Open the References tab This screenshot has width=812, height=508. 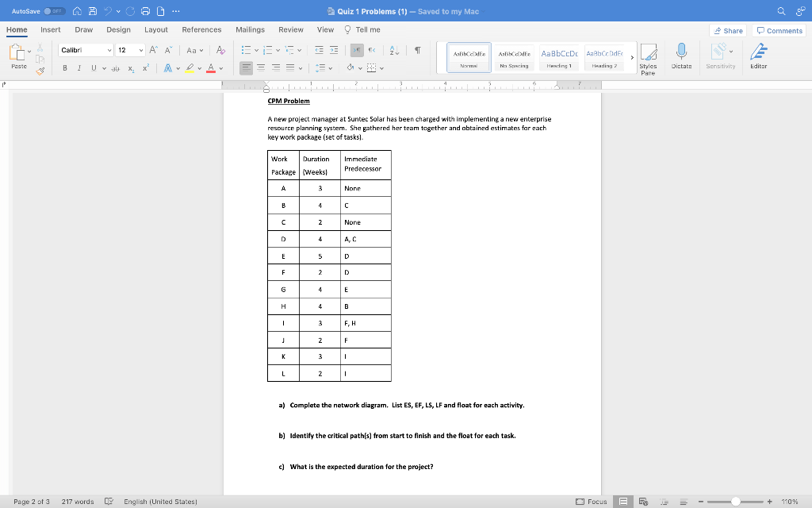(x=201, y=29)
